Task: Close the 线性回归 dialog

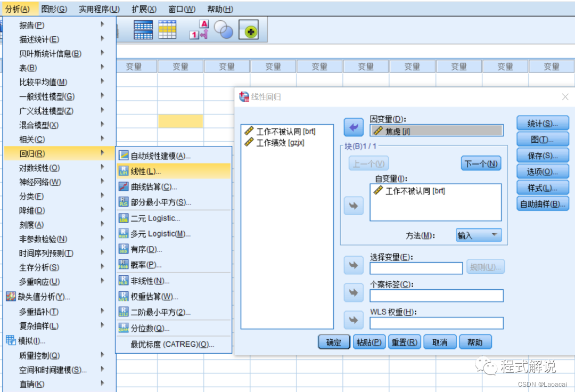Action: 565,97
